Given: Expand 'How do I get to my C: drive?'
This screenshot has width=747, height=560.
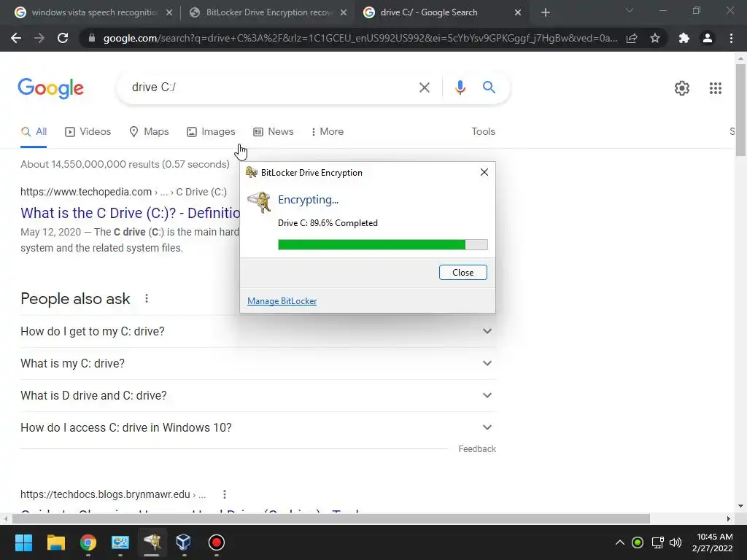Looking at the screenshot, I should coord(258,332).
